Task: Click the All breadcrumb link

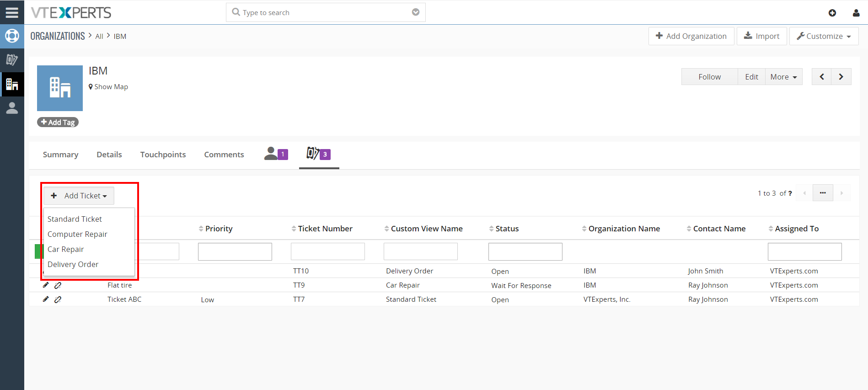Action: point(99,37)
